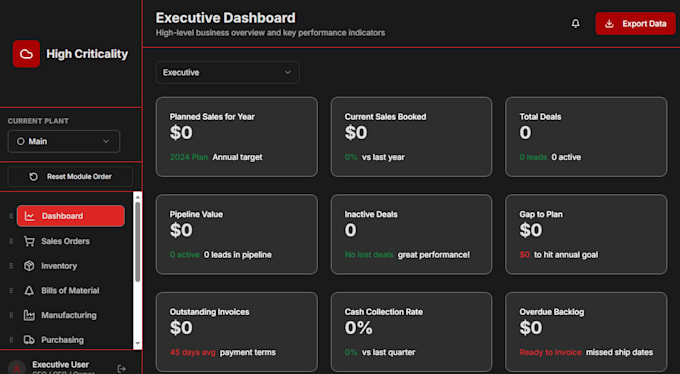This screenshot has height=374, width=680.
Task: Click drag handle beside Sales Orders
Action: point(11,241)
